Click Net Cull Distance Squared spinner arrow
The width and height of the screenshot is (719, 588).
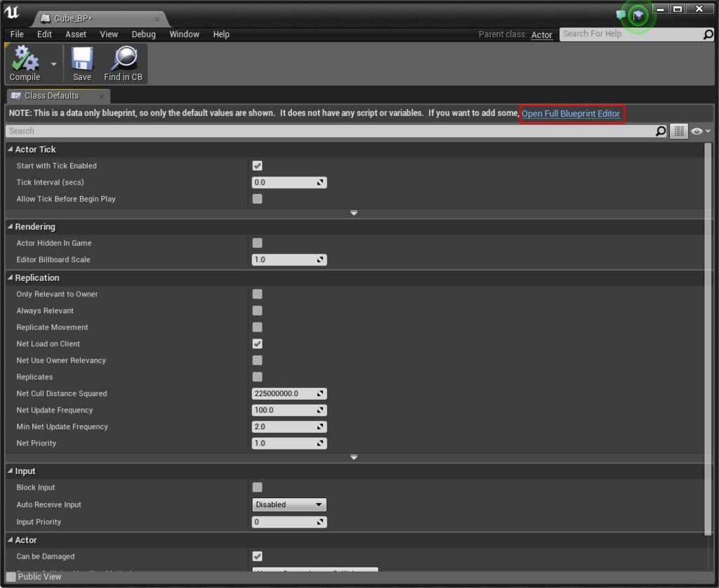[x=320, y=393]
